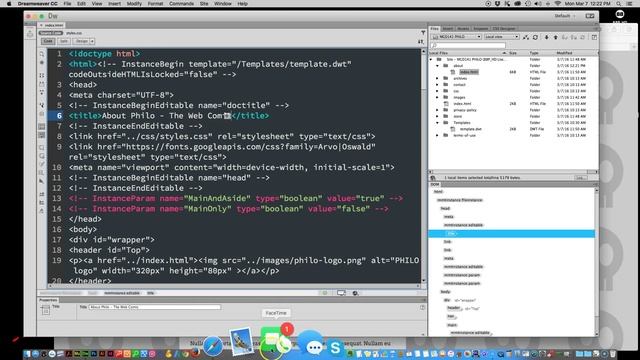
Task: Open FaceTime from the Dock
Action: [x=276, y=341]
